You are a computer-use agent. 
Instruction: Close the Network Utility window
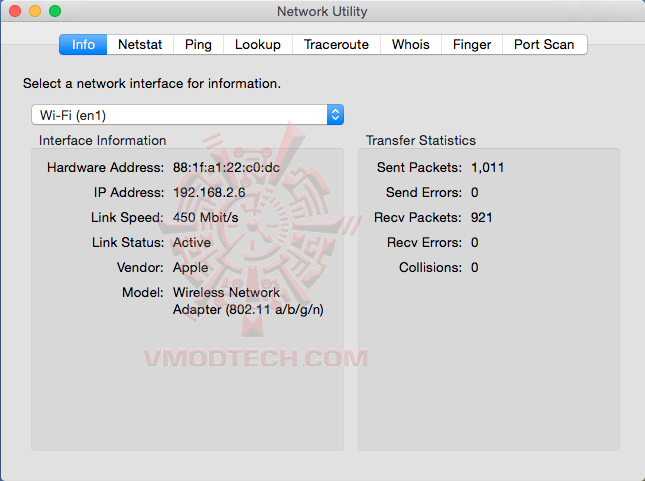[x=14, y=12]
